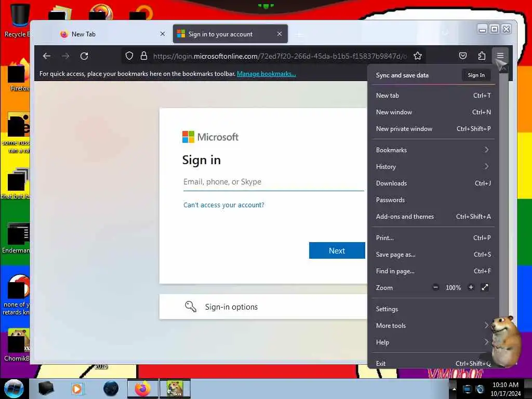Show hidden system tray icons arrow
This screenshot has height=399, width=532.
pos(454,389)
